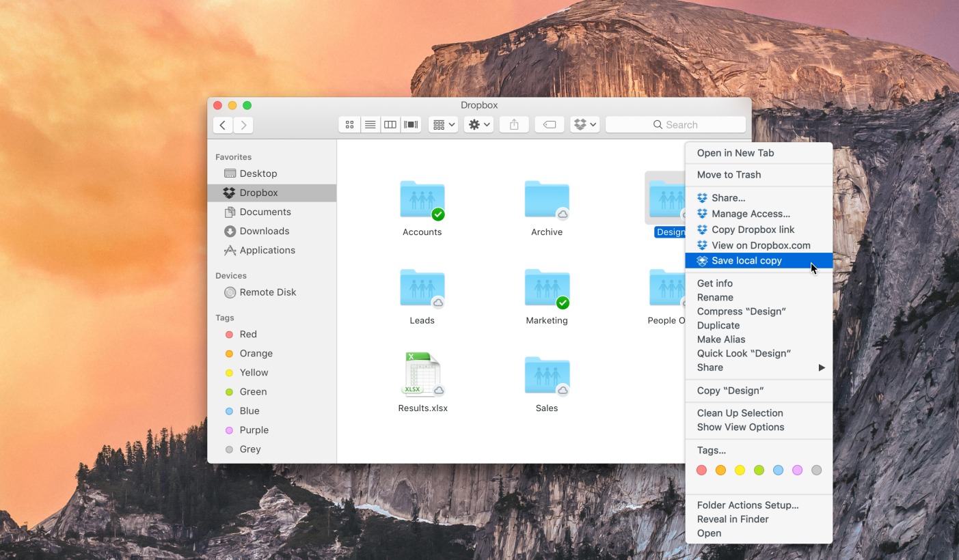
Task: Open the gear Action dropdown menu
Action: coord(478,124)
